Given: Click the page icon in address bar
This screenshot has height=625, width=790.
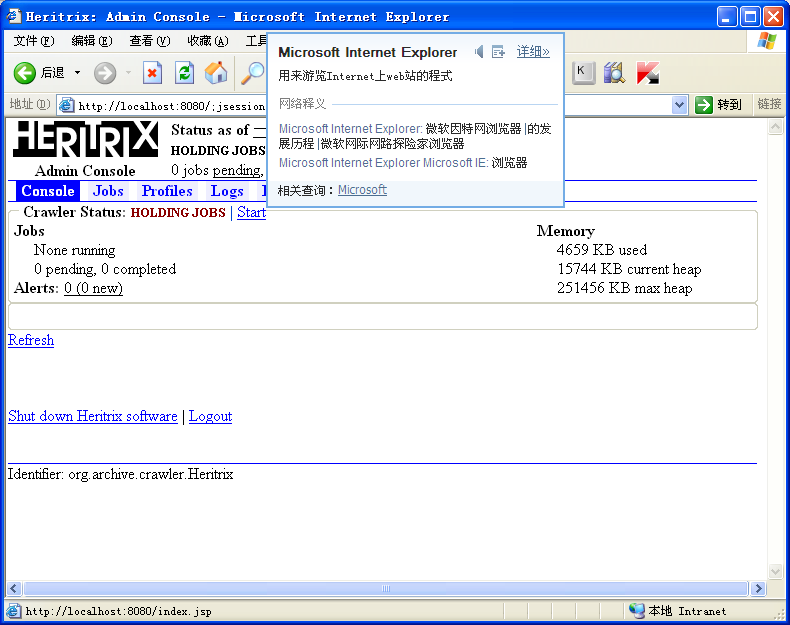Looking at the screenshot, I should pos(67,105).
